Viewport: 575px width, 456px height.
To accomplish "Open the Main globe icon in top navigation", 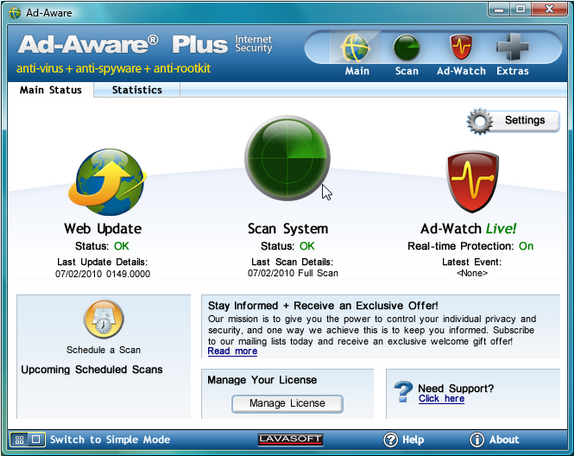I will [355, 48].
